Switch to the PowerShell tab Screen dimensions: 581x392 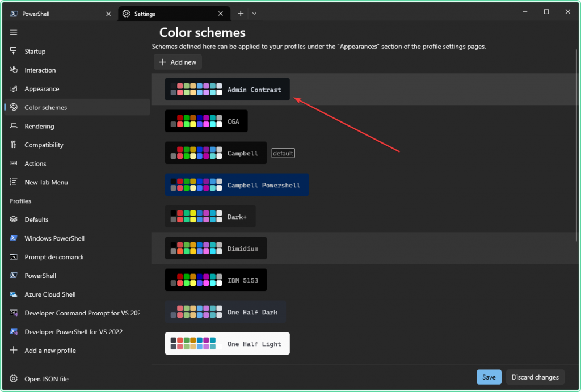point(57,12)
